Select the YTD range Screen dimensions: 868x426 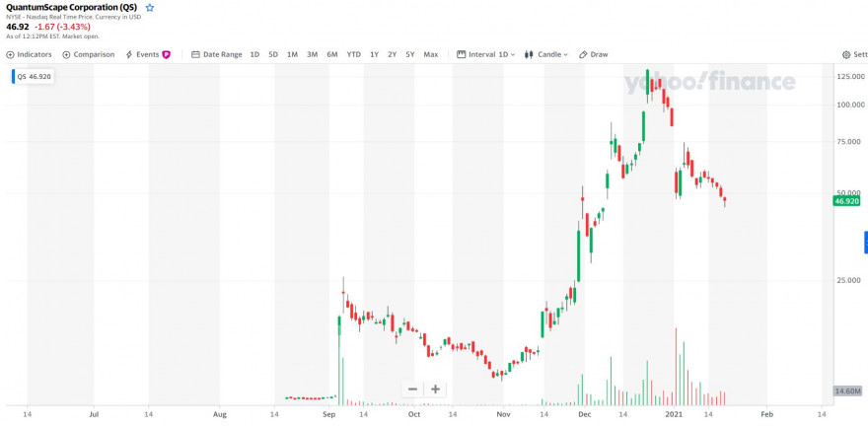coord(354,54)
